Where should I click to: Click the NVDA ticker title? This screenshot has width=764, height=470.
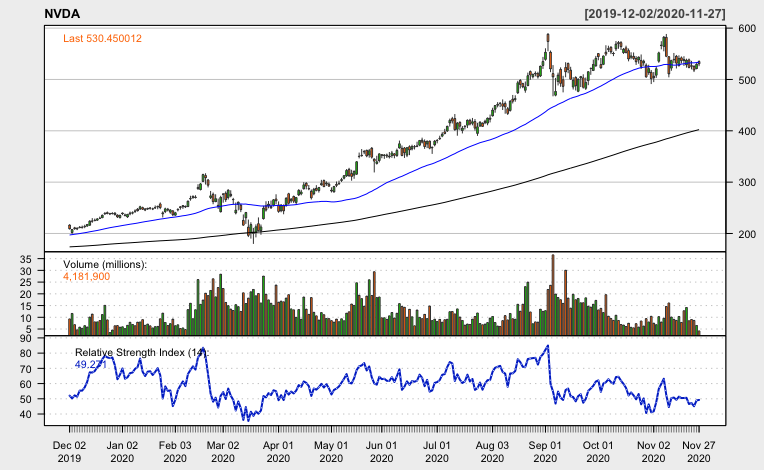(x=62, y=14)
